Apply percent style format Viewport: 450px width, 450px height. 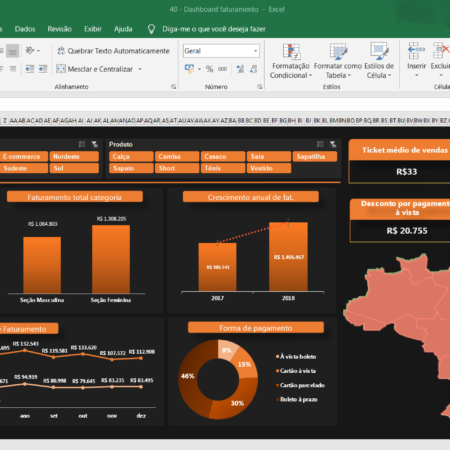coord(209,69)
